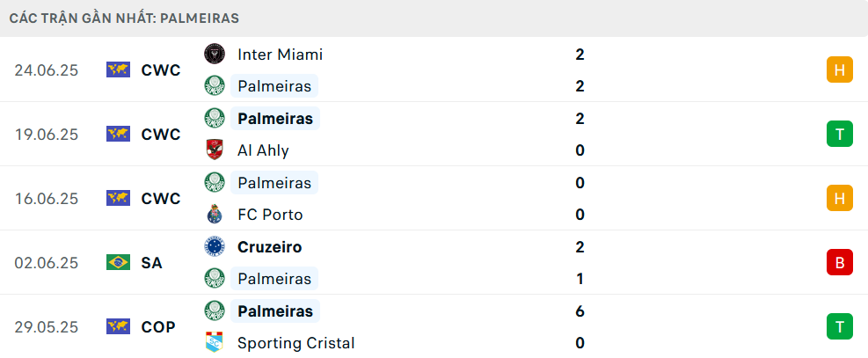
Task: Click the red B result badge
Action: click(x=840, y=262)
